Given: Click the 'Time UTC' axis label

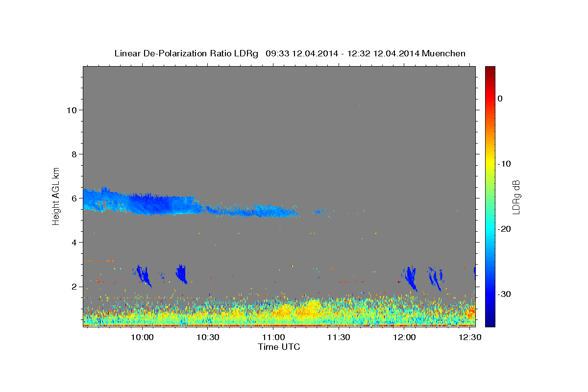Looking at the screenshot, I should [279, 347].
